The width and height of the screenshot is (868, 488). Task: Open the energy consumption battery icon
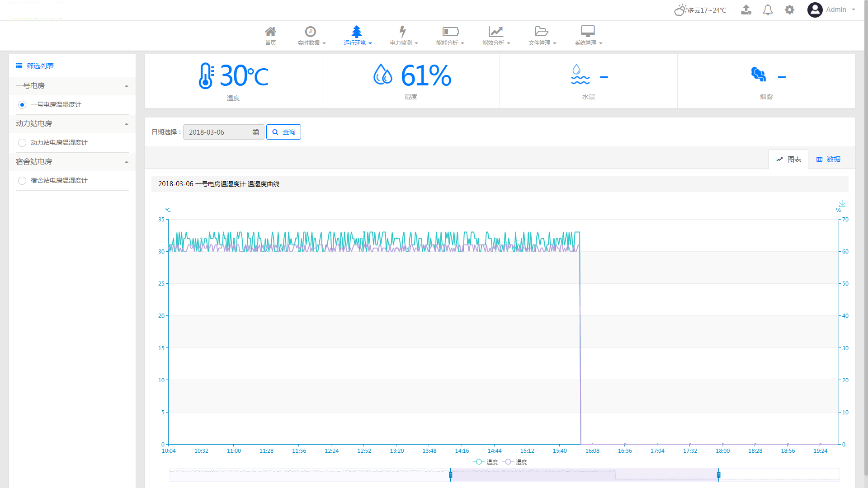pos(450,32)
